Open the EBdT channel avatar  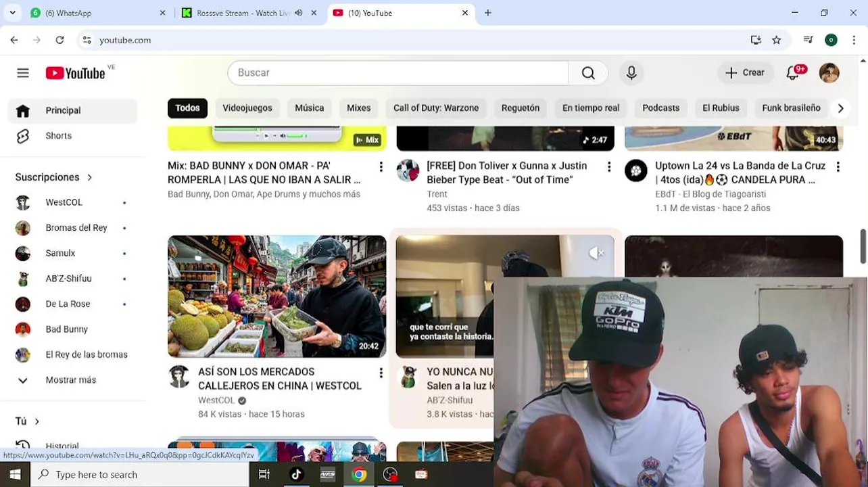[636, 170]
